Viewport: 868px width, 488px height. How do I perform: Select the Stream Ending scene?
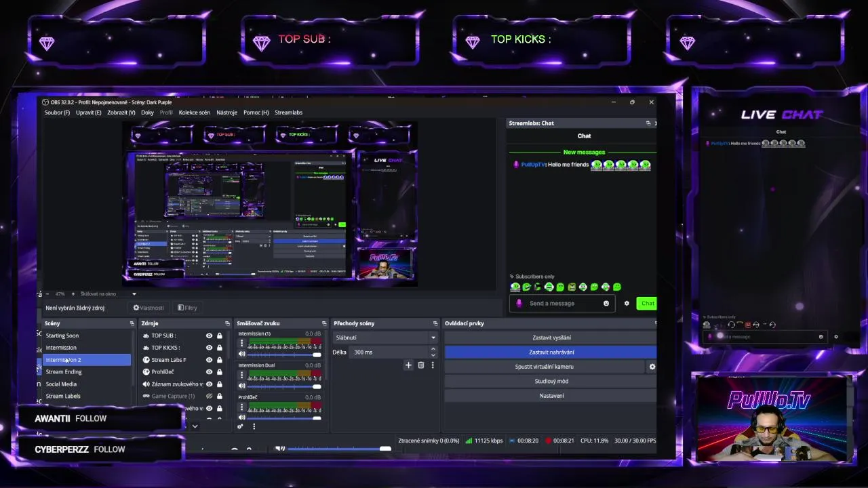[x=87, y=372]
